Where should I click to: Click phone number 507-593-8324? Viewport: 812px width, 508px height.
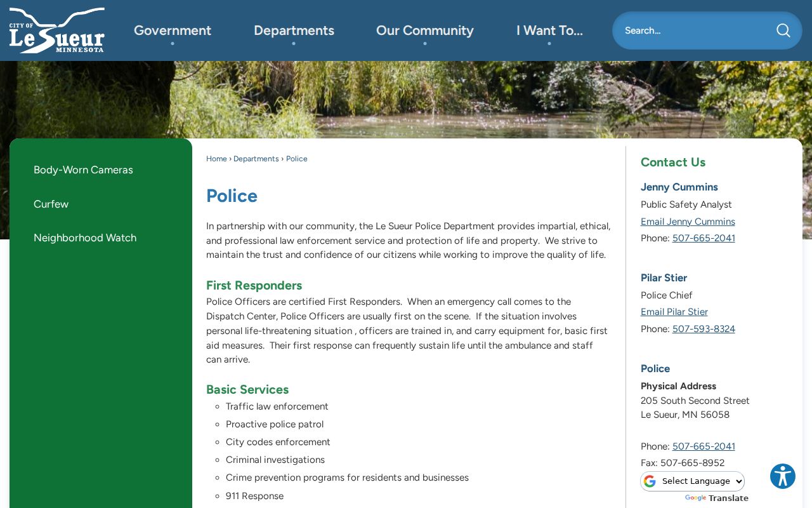click(704, 329)
